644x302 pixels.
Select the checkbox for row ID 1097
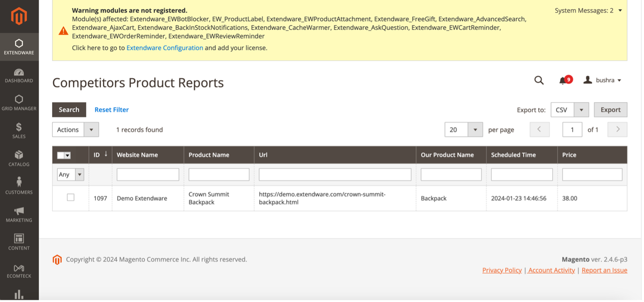click(71, 197)
